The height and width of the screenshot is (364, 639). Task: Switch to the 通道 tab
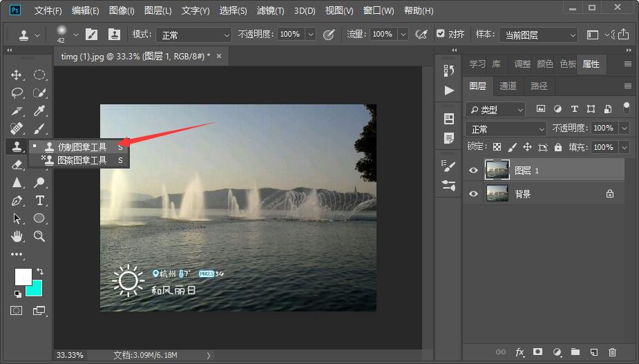coord(508,86)
